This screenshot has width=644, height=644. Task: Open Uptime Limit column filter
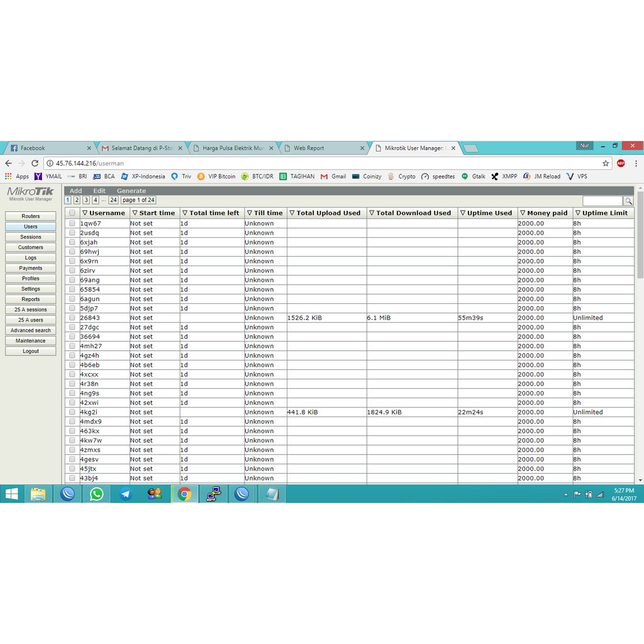click(x=578, y=213)
